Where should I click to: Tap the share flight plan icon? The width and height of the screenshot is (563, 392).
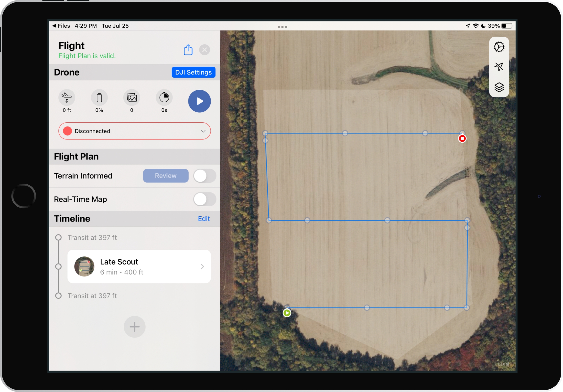point(188,50)
